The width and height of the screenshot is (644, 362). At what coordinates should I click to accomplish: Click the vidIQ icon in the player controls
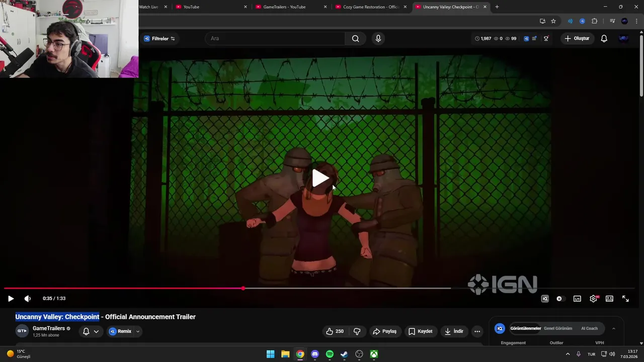click(x=545, y=299)
